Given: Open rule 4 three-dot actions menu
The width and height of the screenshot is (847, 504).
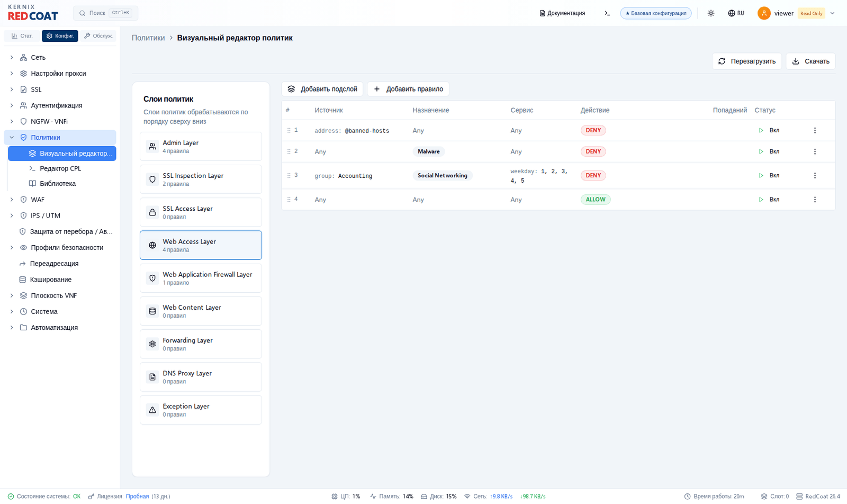Looking at the screenshot, I should pyautogui.click(x=815, y=200).
